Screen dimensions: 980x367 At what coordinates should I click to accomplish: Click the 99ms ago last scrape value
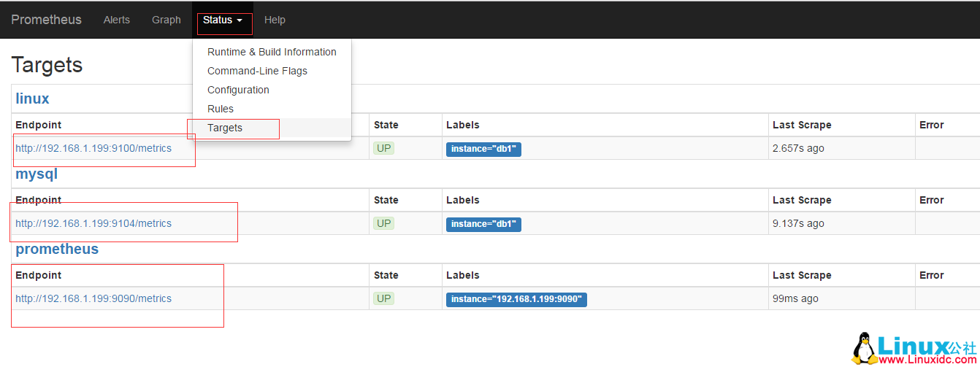[795, 298]
